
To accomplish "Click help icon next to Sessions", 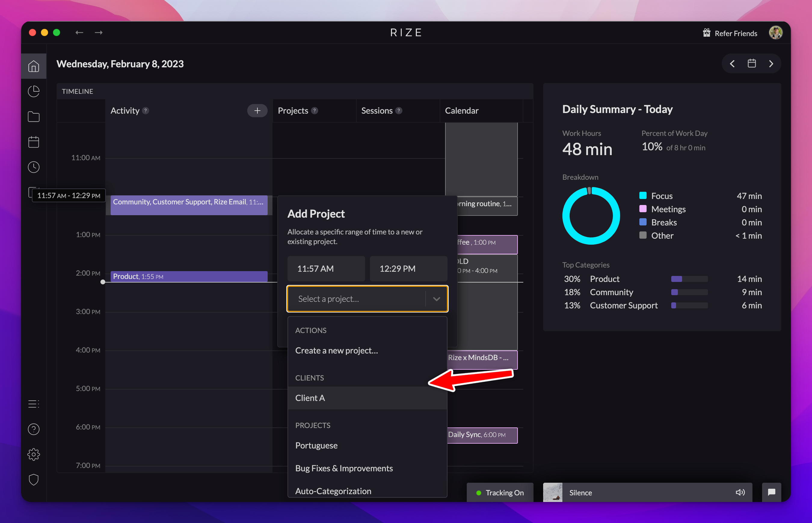I will point(399,111).
